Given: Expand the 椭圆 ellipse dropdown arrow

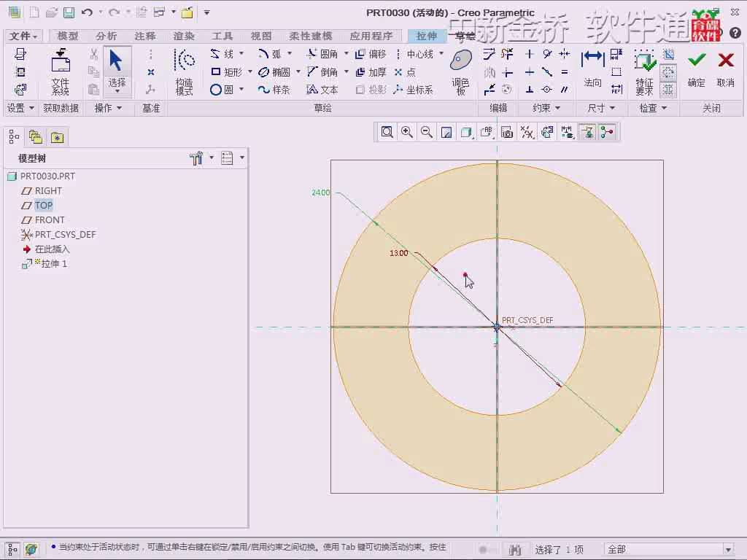Looking at the screenshot, I should pos(298,71).
